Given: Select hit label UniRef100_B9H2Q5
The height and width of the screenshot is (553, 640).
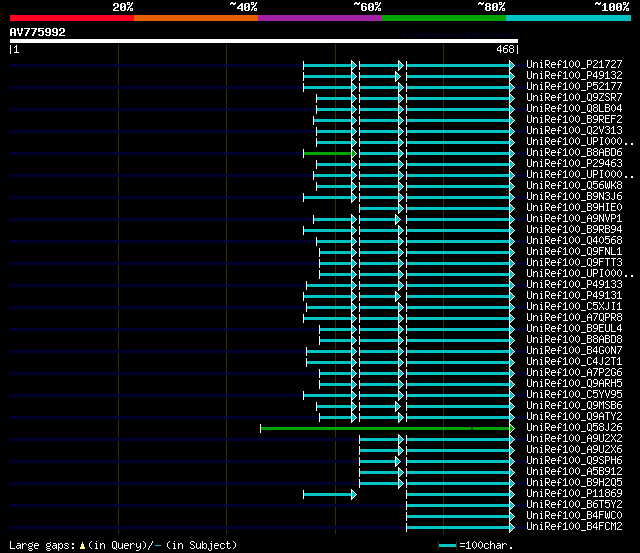Looking at the screenshot, I should 574,483.
